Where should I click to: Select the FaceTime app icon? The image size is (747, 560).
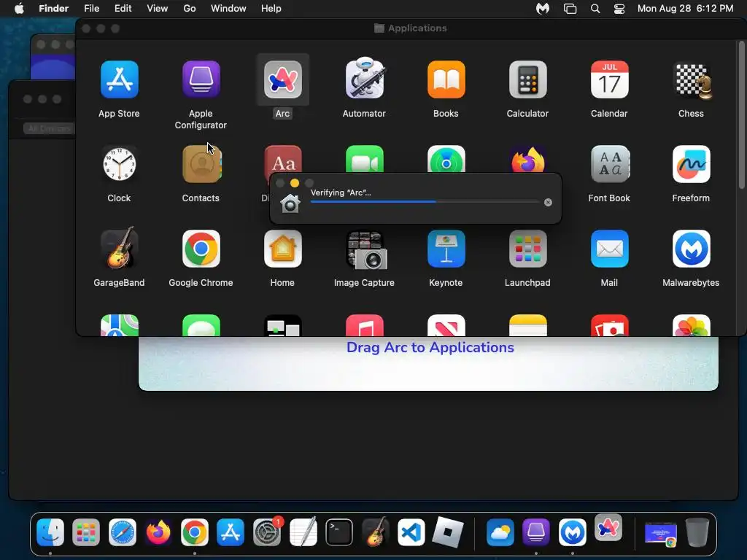click(x=365, y=159)
